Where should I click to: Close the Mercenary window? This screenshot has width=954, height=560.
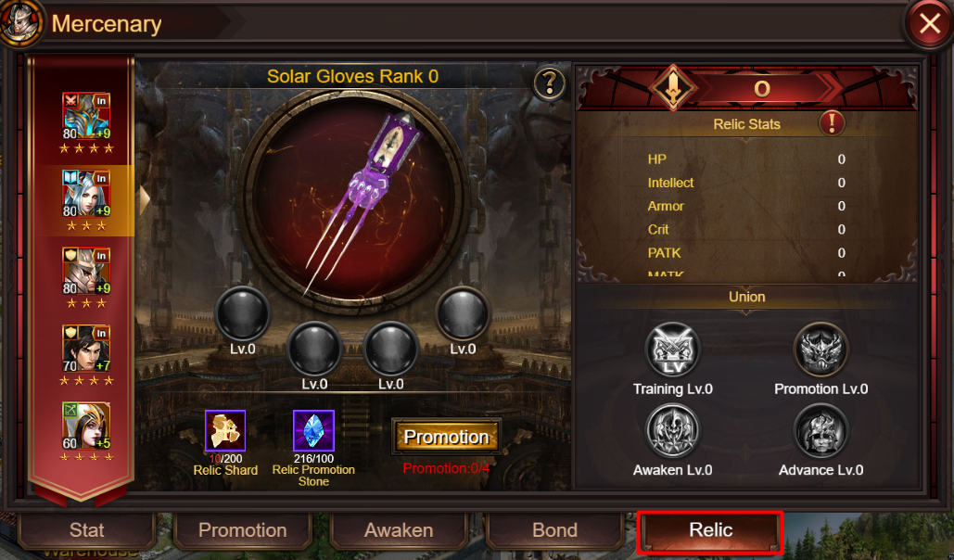click(x=929, y=24)
